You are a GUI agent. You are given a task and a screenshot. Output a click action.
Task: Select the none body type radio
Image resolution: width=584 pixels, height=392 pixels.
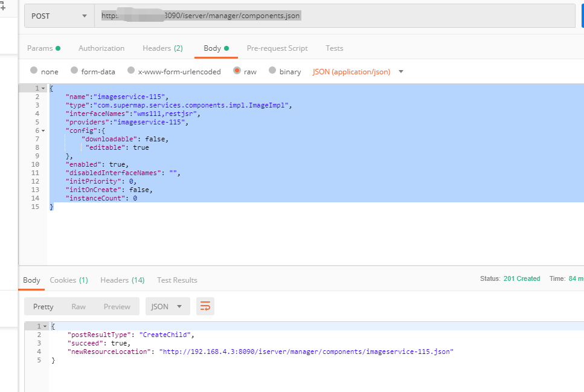(34, 70)
